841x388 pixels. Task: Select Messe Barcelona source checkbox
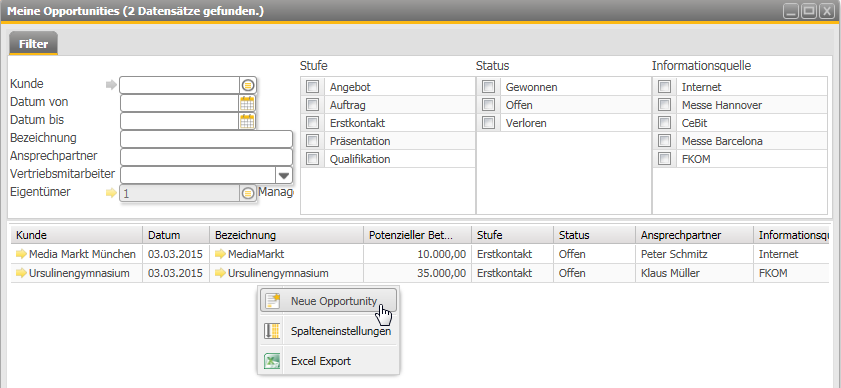point(665,141)
